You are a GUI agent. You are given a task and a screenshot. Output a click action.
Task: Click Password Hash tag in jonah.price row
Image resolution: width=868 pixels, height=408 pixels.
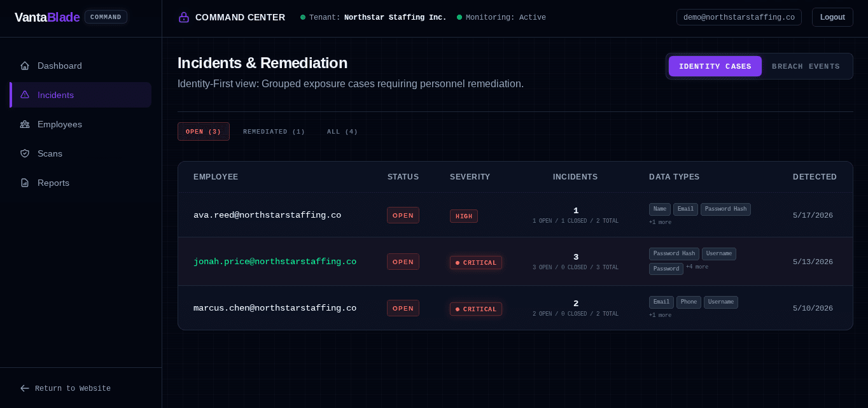(x=674, y=254)
